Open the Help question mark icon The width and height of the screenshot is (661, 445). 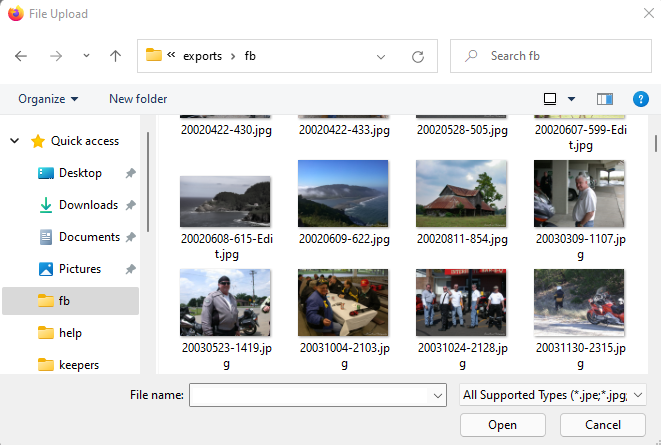coord(642,99)
